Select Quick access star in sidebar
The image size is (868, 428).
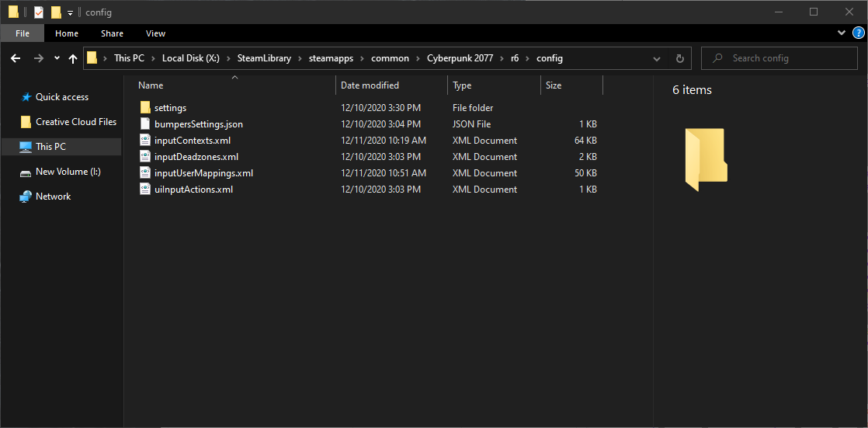coord(26,97)
